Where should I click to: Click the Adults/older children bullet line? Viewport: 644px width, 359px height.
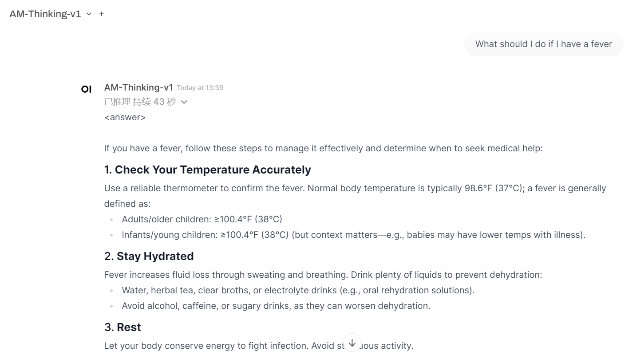[x=202, y=219]
